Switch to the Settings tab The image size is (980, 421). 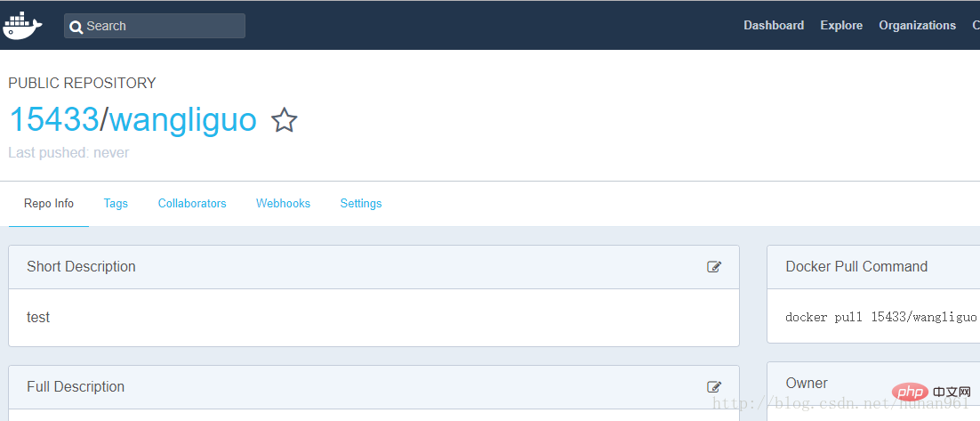coord(361,204)
